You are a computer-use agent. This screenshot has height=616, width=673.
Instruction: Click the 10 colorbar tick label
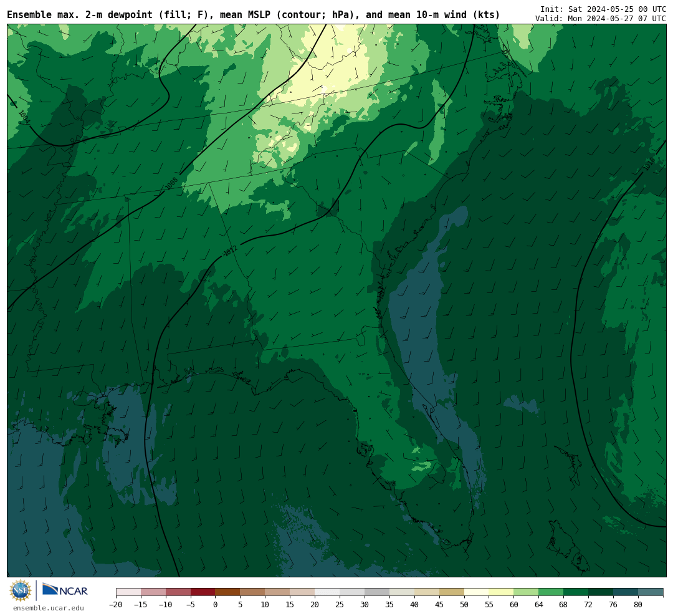(x=265, y=604)
